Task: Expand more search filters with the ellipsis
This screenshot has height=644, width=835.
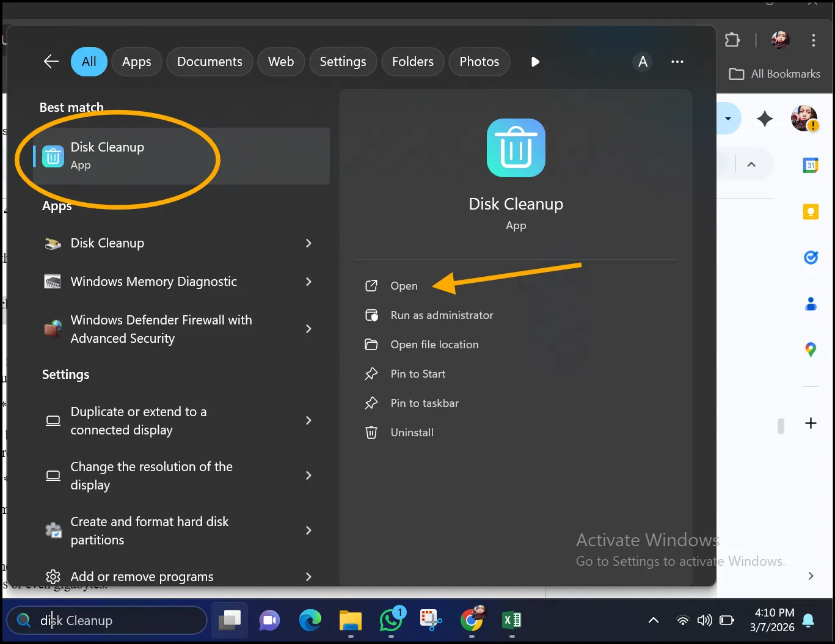Action: coord(677,61)
